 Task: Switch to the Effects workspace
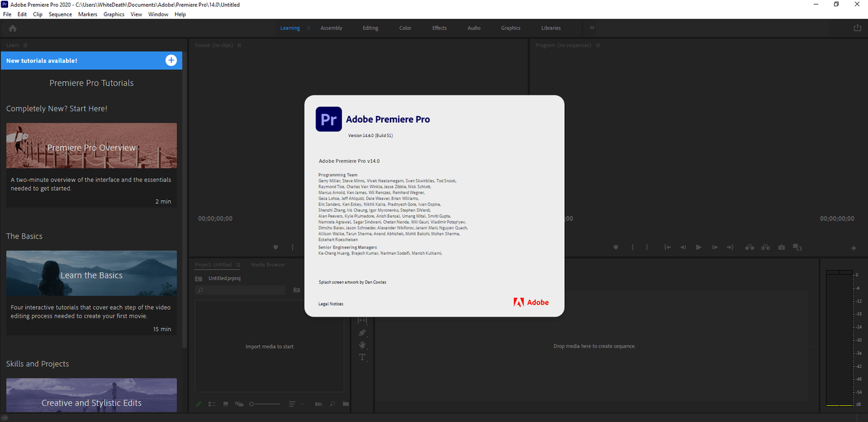click(x=439, y=28)
